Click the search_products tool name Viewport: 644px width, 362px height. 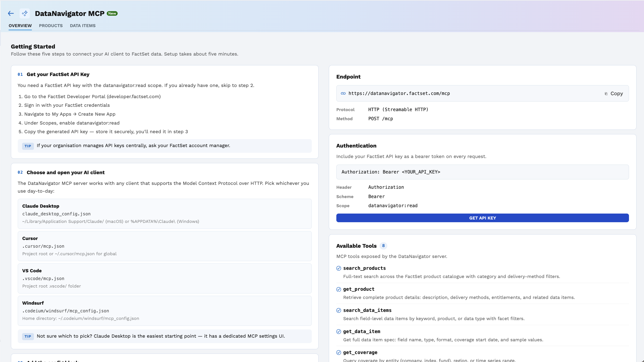(364, 268)
